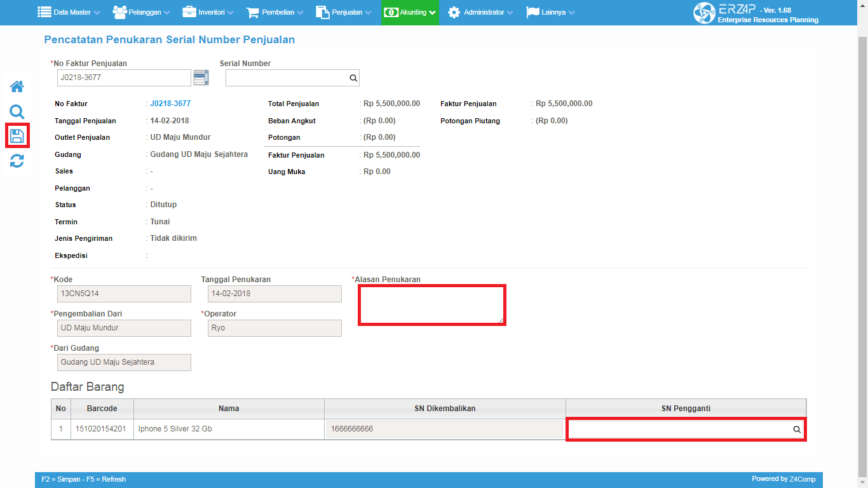Expand the Lainnya menu
The width and height of the screenshot is (868, 488).
coord(550,13)
